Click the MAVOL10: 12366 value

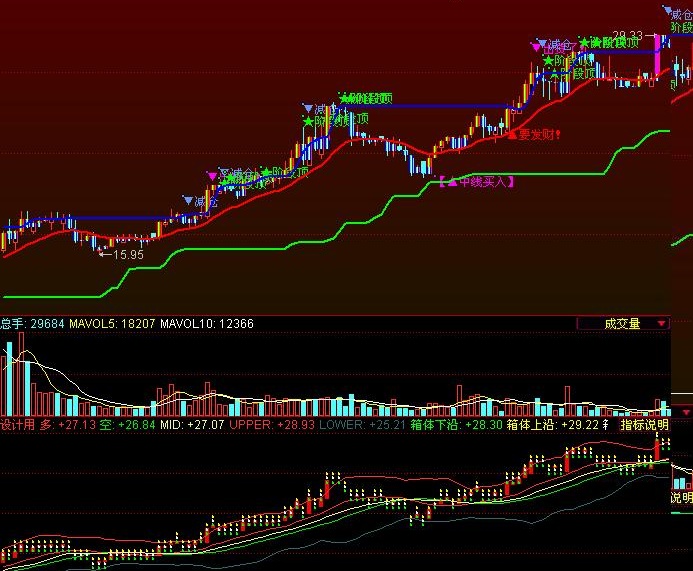coord(207,324)
